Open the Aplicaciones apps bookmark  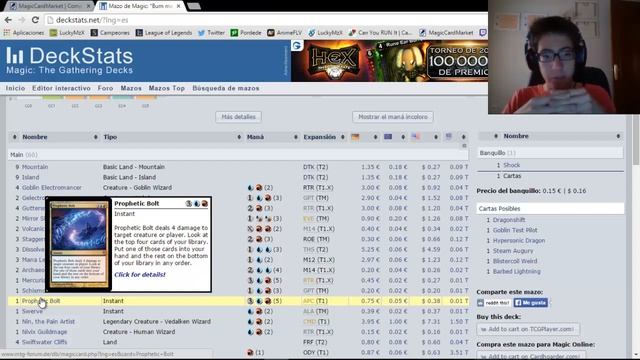[24, 33]
